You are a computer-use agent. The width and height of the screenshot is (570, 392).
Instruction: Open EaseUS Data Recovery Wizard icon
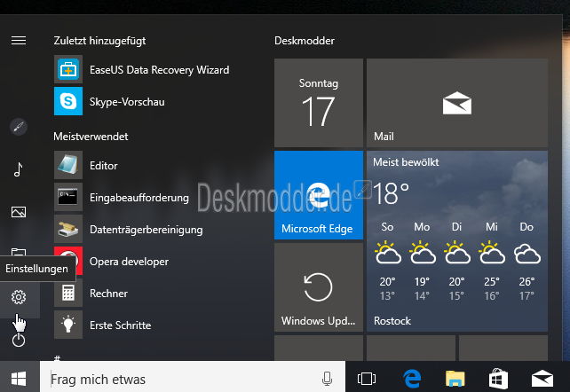coord(68,69)
